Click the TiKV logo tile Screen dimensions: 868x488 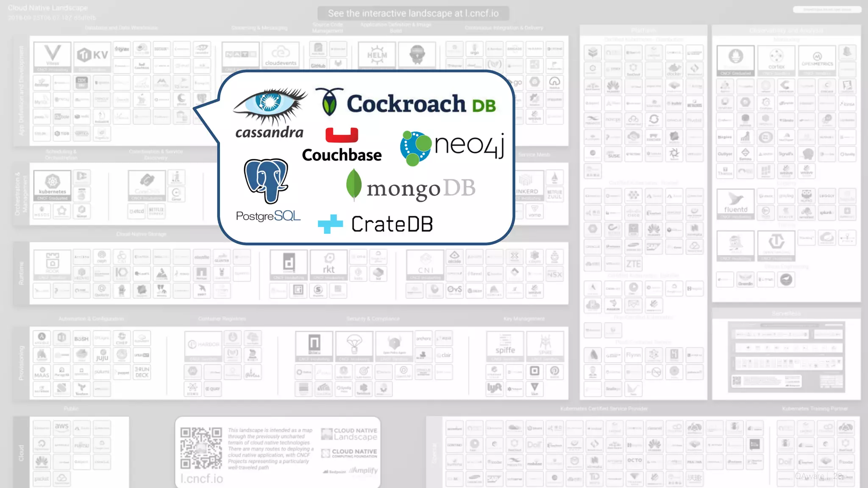click(x=92, y=56)
